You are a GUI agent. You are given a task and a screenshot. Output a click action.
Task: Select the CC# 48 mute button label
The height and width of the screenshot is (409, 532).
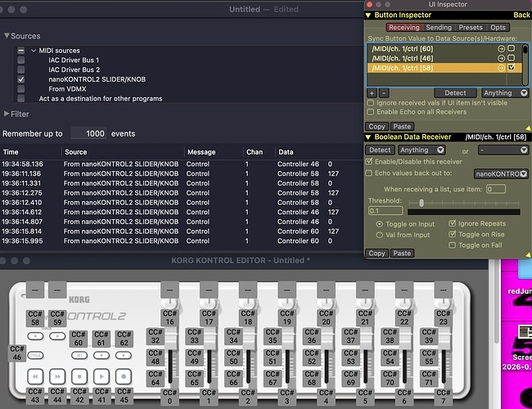(x=155, y=357)
